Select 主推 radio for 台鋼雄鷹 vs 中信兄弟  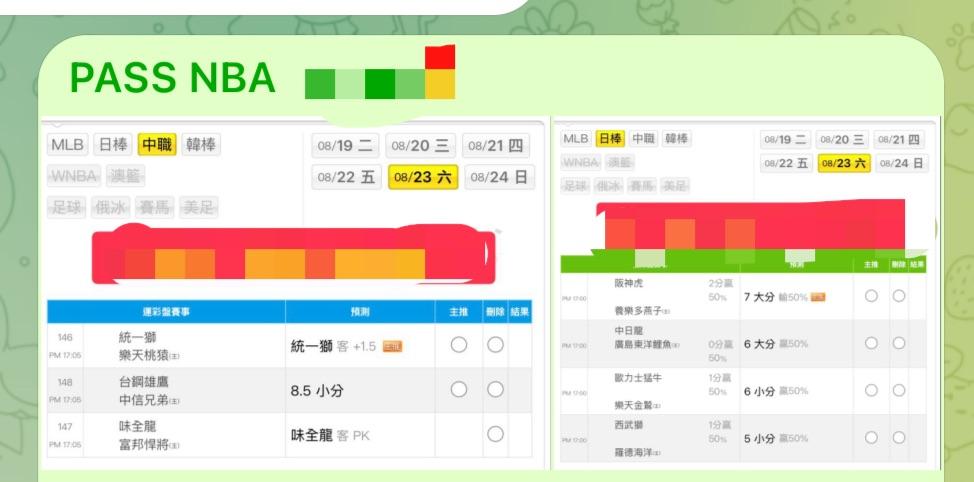(x=459, y=389)
